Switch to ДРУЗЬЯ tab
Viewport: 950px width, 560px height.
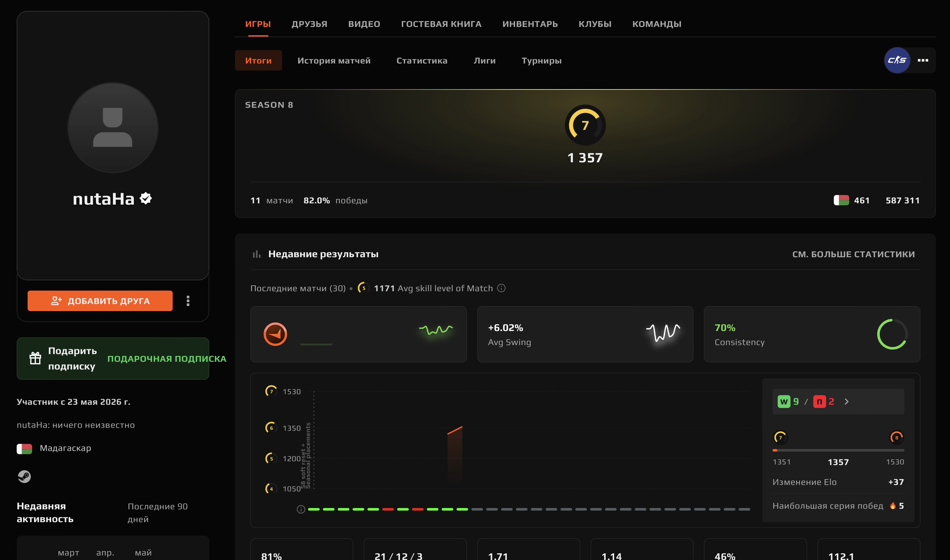[x=309, y=24]
